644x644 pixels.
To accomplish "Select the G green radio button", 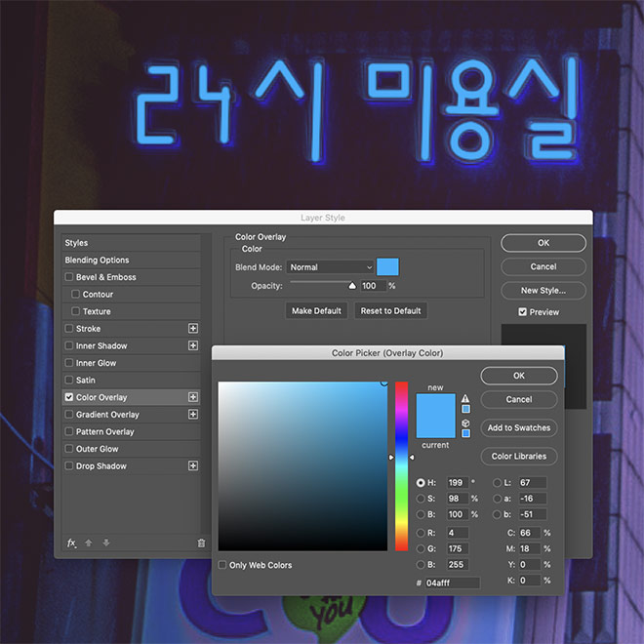I will (x=421, y=548).
